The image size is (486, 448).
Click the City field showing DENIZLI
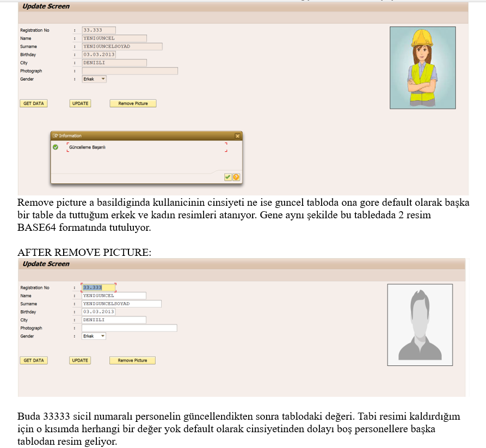point(113,63)
